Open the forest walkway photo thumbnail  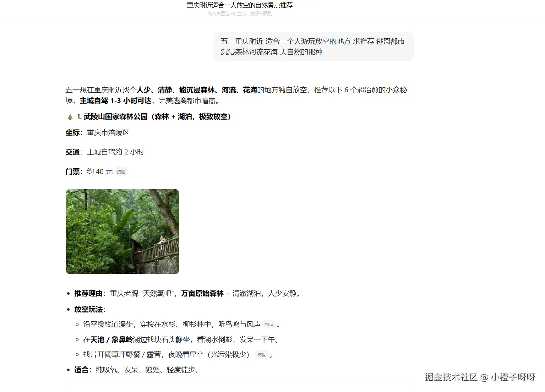click(122, 232)
